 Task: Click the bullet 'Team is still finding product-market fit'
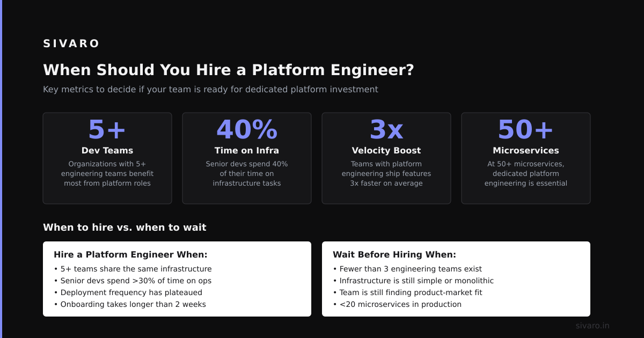pos(407,292)
